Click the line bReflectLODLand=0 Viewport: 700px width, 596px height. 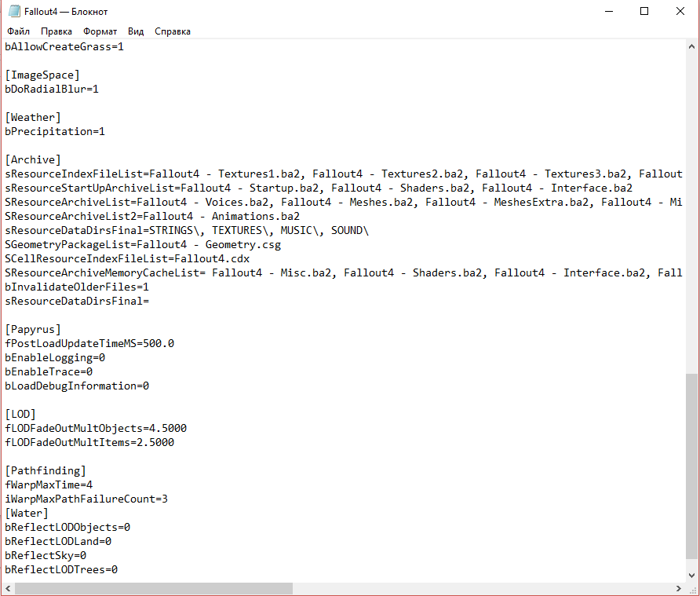[x=58, y=542]
